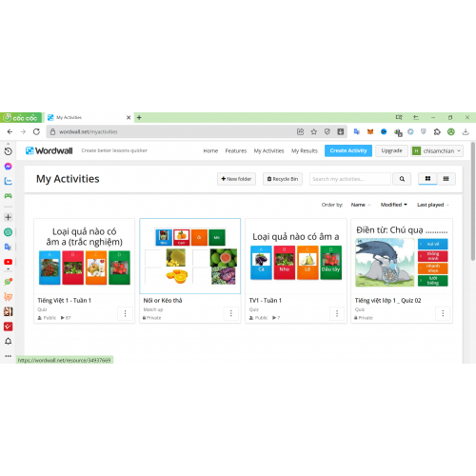This screenshot has width=476, height=476.
Task: Switch to small grid view
Action: coord(446,179)
